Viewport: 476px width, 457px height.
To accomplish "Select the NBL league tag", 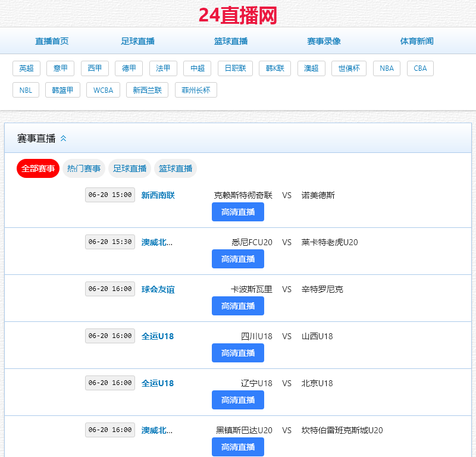I will tap(26, 90).
